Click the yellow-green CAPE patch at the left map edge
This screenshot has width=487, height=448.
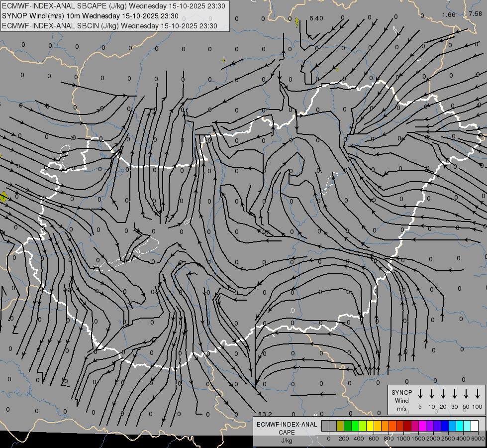[x=3, y=197]
